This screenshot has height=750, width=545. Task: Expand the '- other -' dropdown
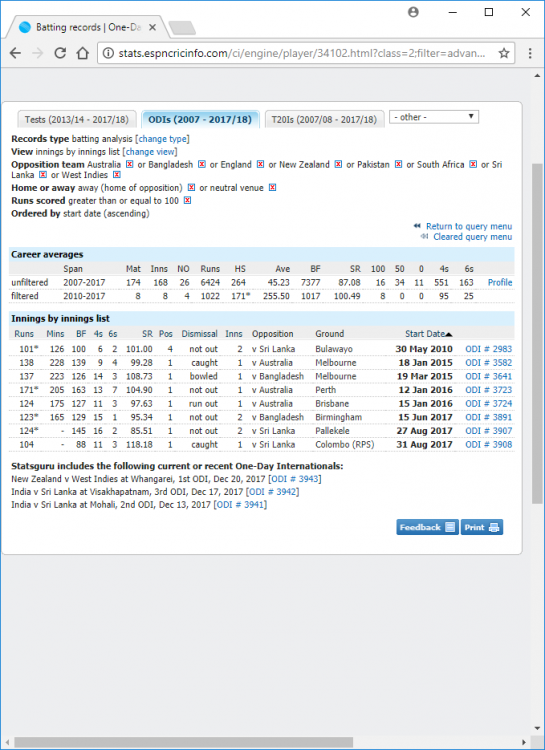pos(434,117)
